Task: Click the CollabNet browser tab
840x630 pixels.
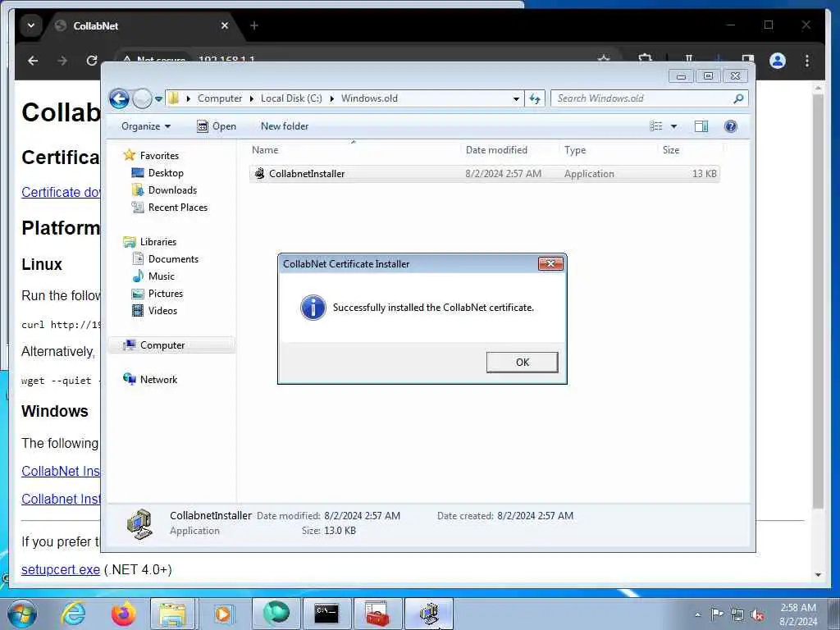Action: pos(143,25)
